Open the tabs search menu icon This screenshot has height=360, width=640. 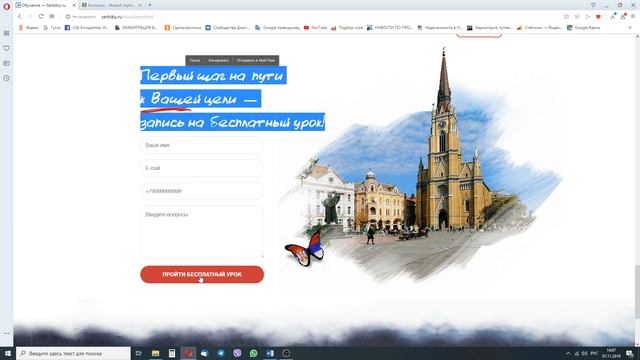[593, 5]
